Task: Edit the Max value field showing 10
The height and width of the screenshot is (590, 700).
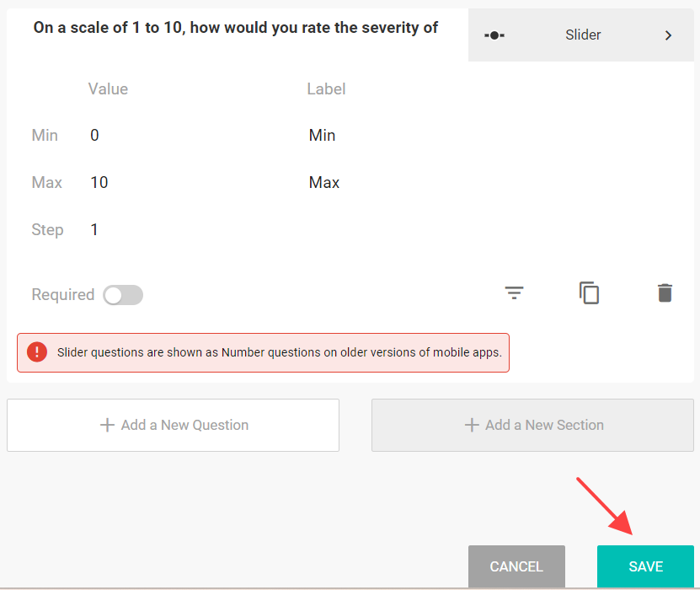Action: click(188, 182)
